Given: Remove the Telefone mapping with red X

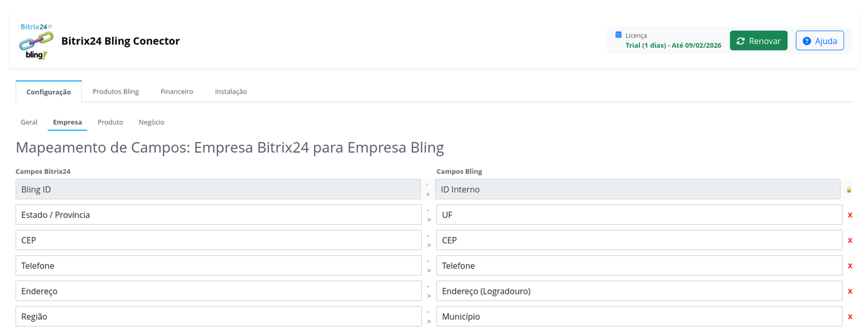Looking at the screenshot, I should (850, 266).
